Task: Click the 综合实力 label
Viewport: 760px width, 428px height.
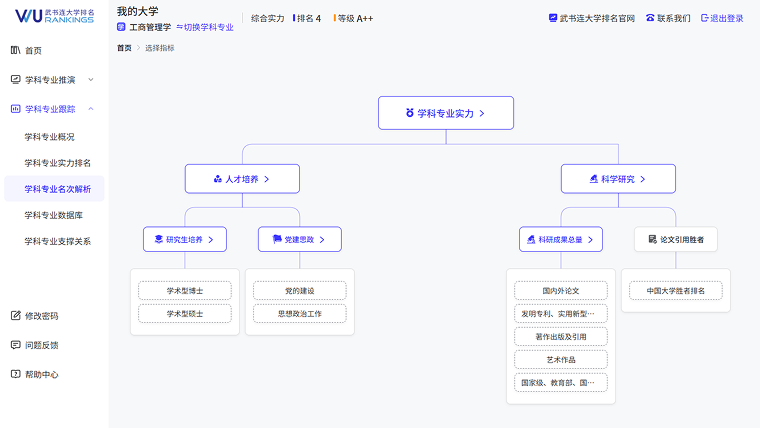Action: pyautogui.click(x=268, y=18)
